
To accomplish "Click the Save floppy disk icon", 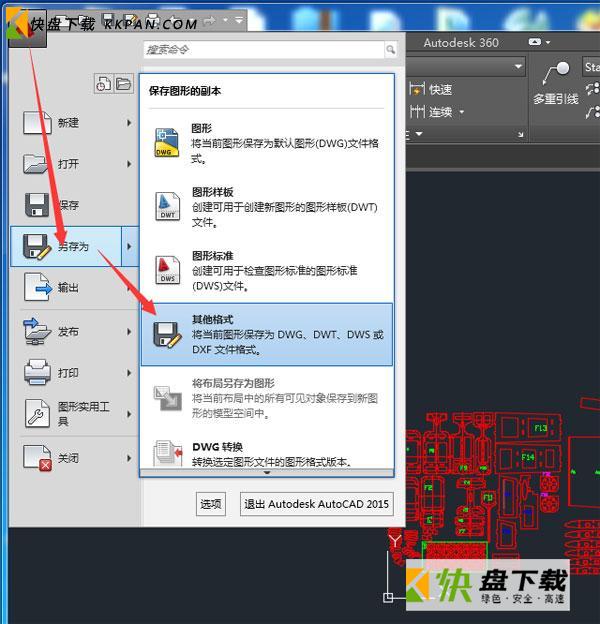I will 37,205.
